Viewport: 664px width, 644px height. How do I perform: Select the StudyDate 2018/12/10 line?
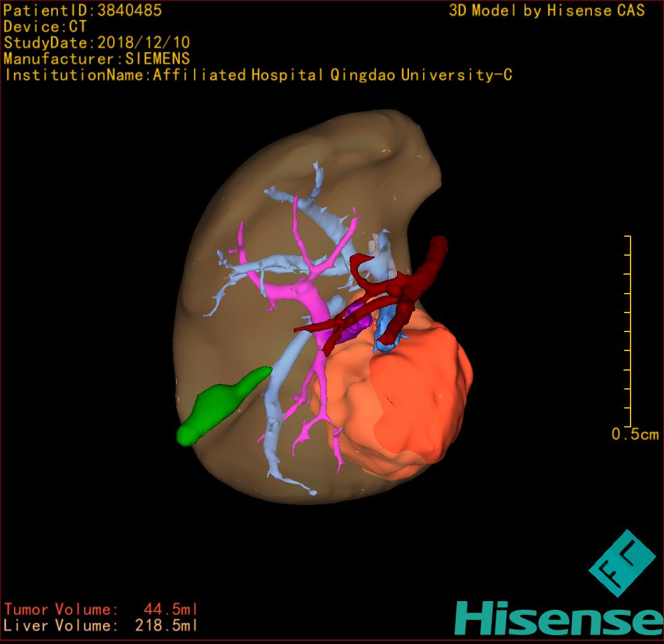97,43
